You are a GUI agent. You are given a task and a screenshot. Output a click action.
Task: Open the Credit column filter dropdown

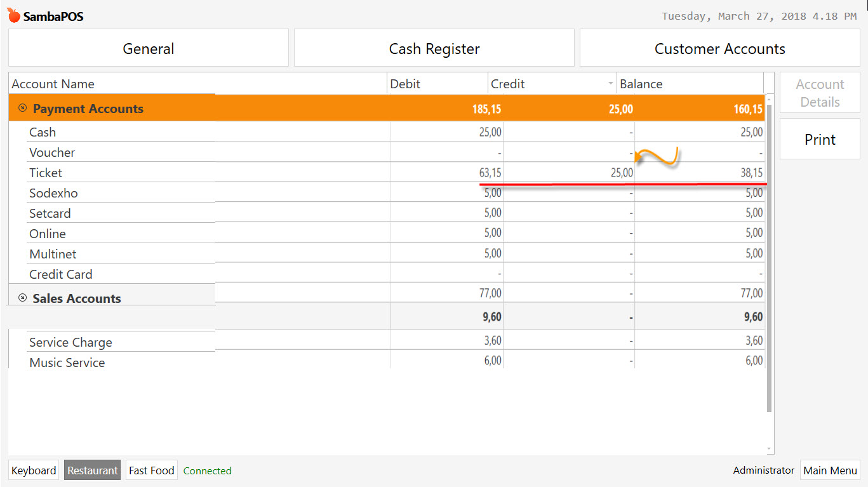pyautogui.click(x=610, y=83)
